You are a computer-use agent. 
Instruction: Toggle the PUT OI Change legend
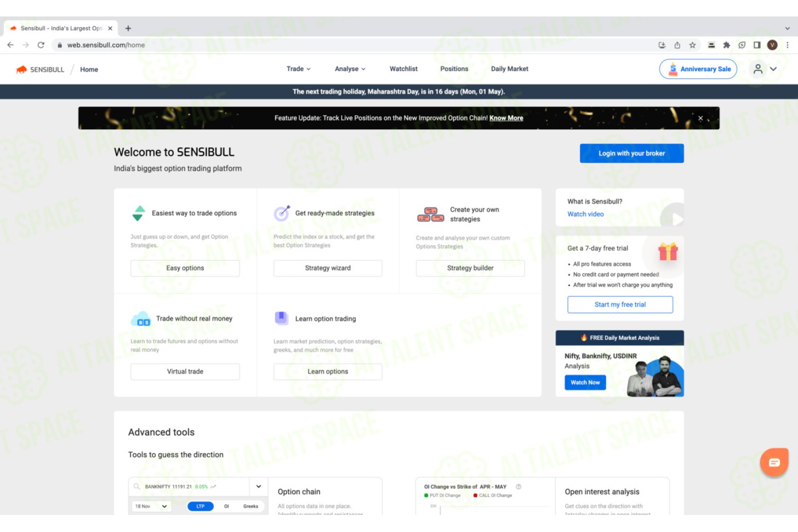(442, 495)
